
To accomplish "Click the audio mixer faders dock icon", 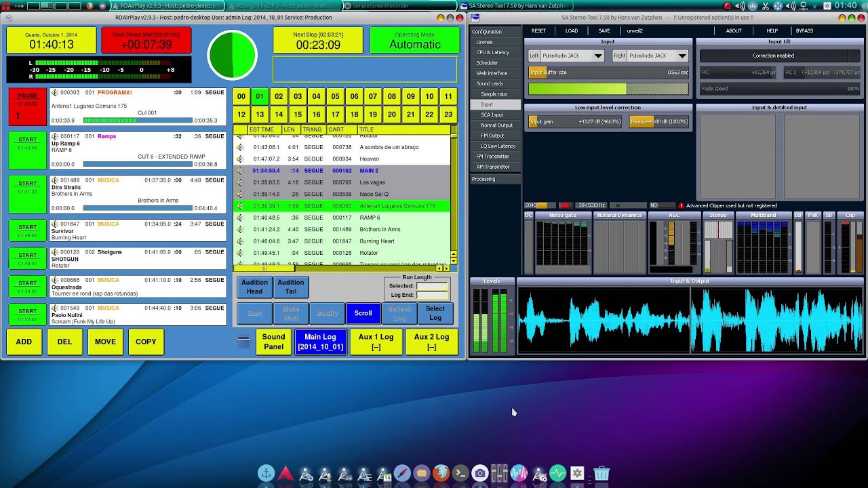I will (499, 473).
